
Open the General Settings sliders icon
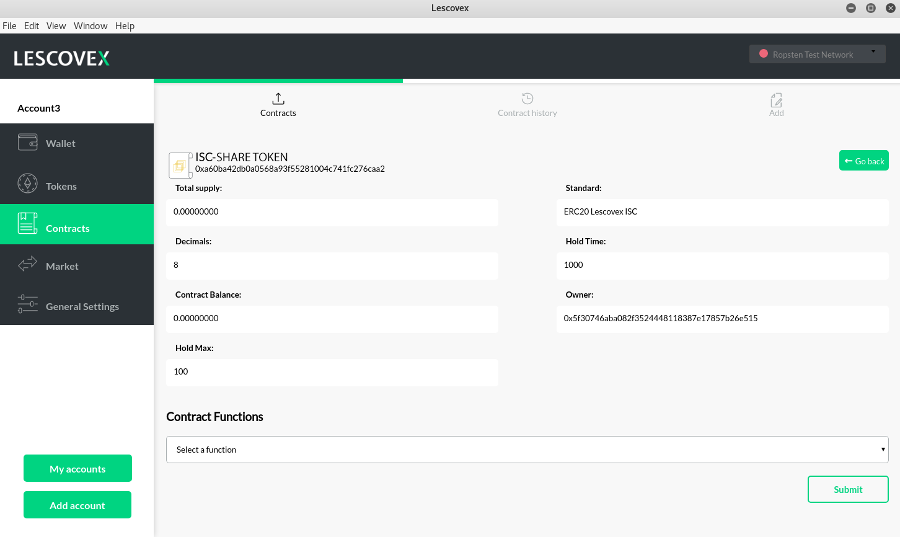28,304
